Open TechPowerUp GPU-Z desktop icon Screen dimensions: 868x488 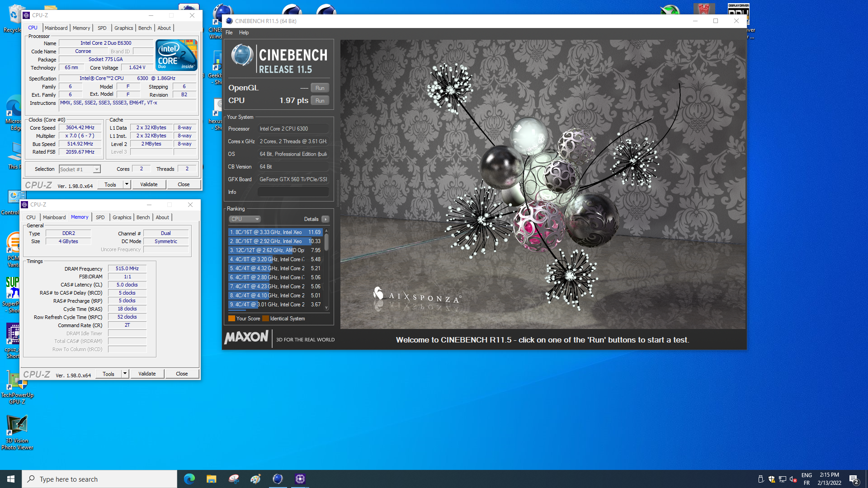(17, 387)
